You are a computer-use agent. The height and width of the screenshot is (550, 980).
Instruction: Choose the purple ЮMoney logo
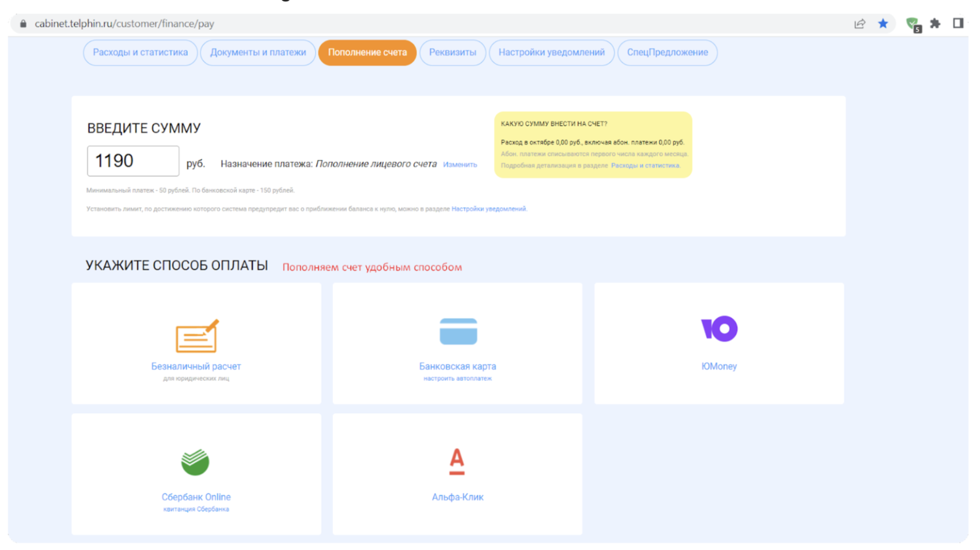[x=719, y=329]
